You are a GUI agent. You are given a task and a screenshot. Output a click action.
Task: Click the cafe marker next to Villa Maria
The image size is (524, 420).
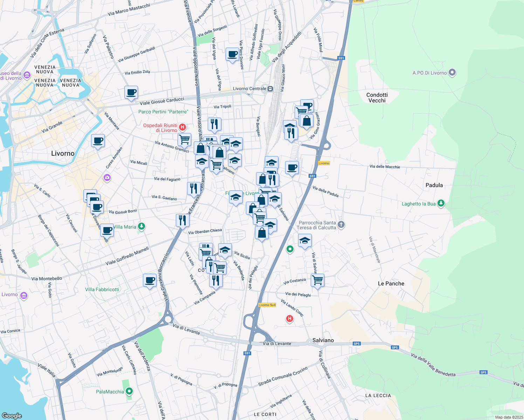click(107, 231)
